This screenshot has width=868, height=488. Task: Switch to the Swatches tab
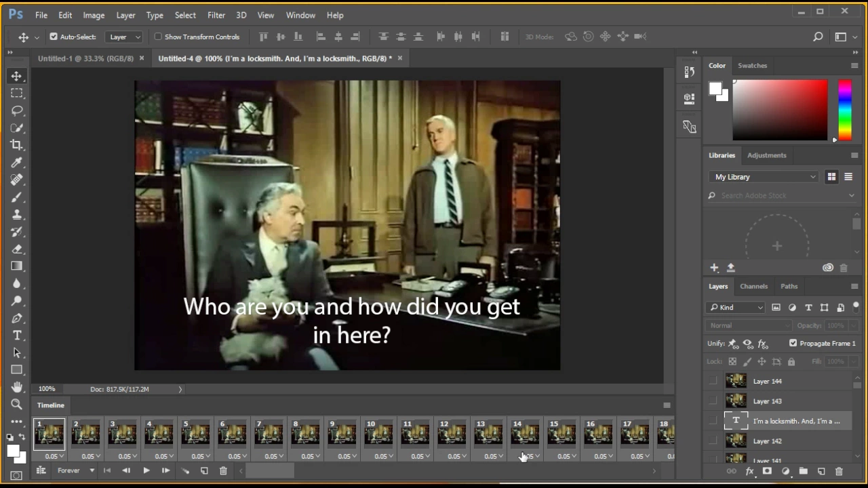pyautogui.click(x=752, y=66)
